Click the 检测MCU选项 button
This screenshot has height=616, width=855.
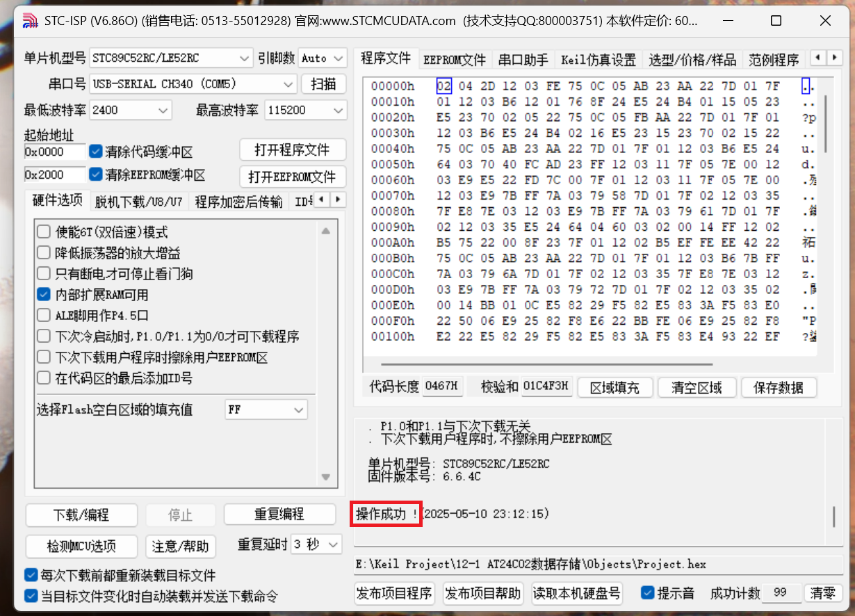tap(81, 546)
